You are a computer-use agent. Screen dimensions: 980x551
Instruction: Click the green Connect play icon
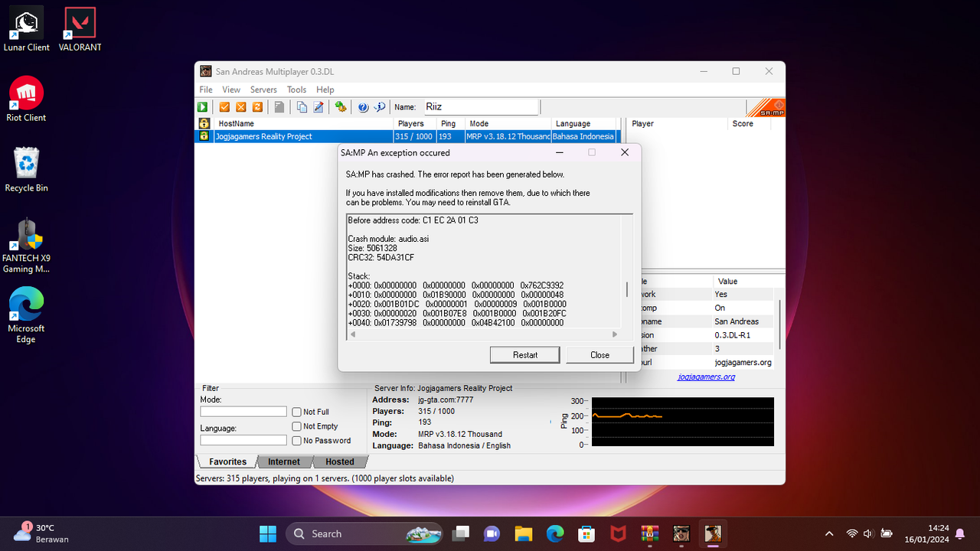tap(203, 107)
